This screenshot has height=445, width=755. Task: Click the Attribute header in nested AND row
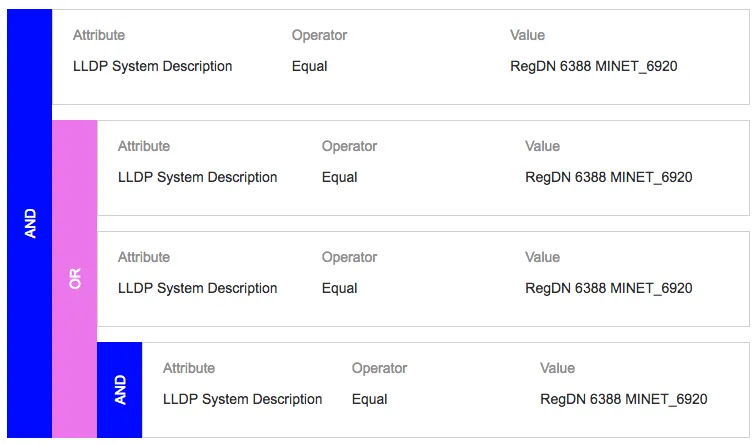coord(189,368)
